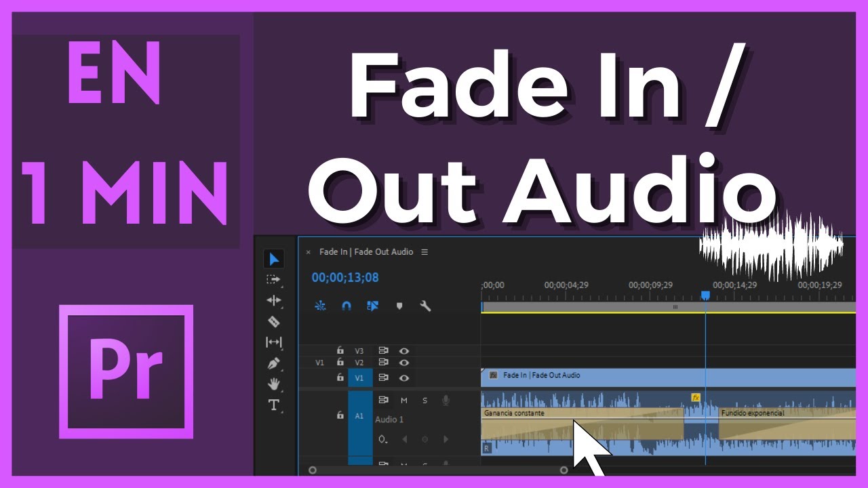Click right zoom scroll bar handle
This screenshot has height=488, width=868.
click(564, 470)
